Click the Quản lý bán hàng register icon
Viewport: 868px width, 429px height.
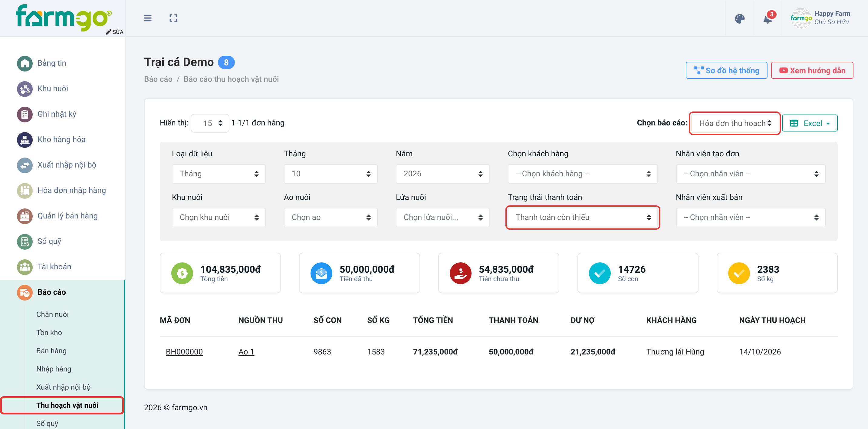click(x=25, y=216)
